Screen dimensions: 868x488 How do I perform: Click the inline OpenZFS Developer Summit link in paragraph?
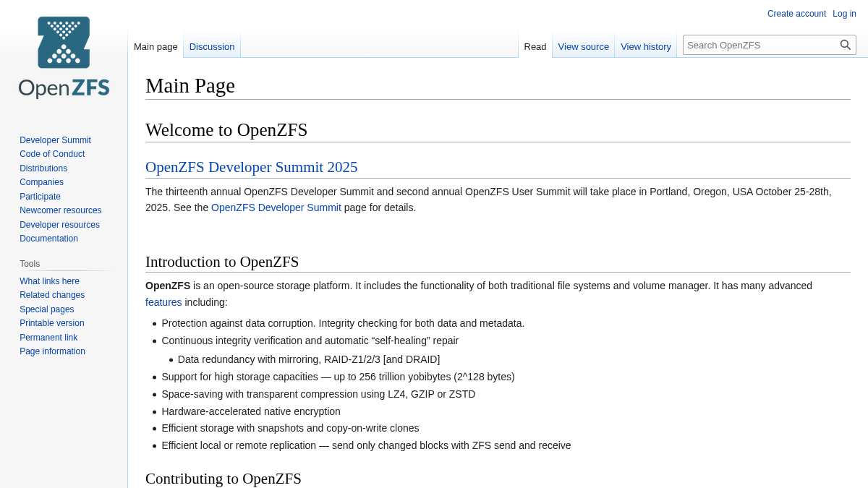[276, 207]
